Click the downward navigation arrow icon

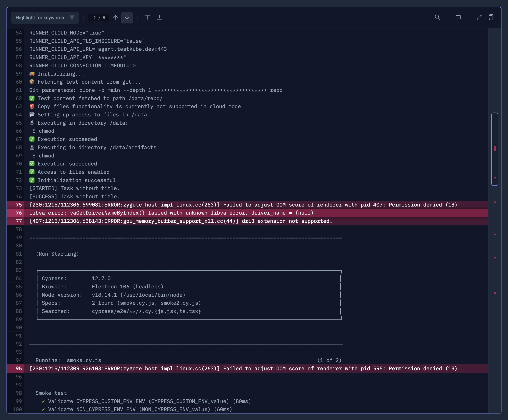[x=127, y=17]
